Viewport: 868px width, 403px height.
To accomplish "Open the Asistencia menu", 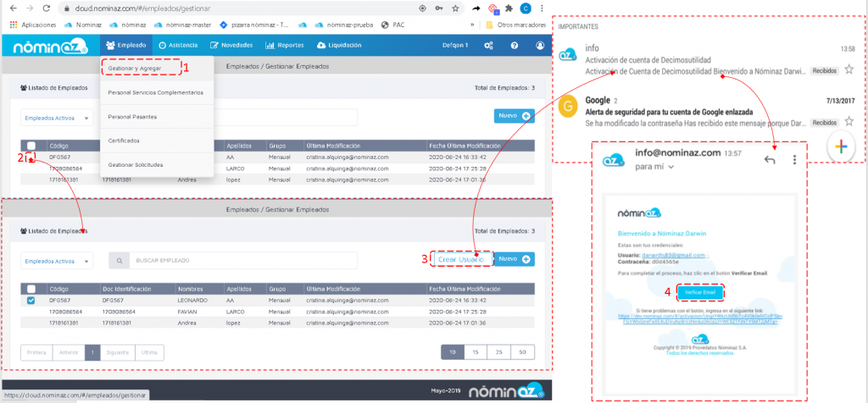I will (178, 46).
